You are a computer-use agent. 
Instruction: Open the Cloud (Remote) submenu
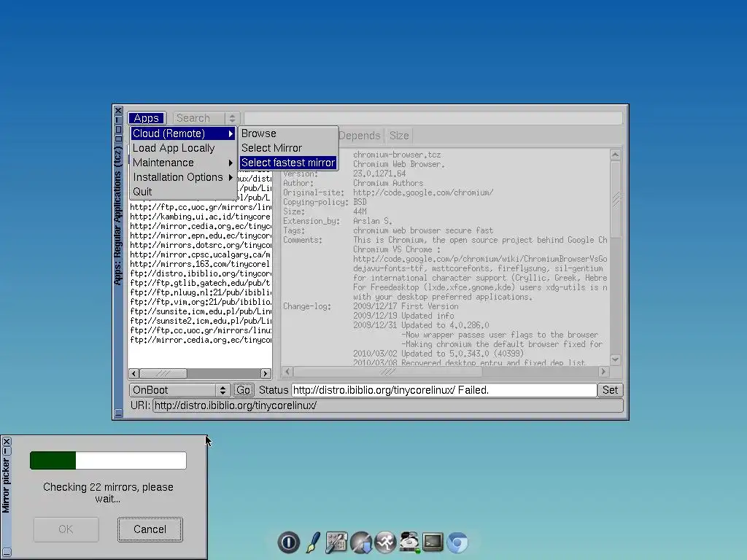183,133
